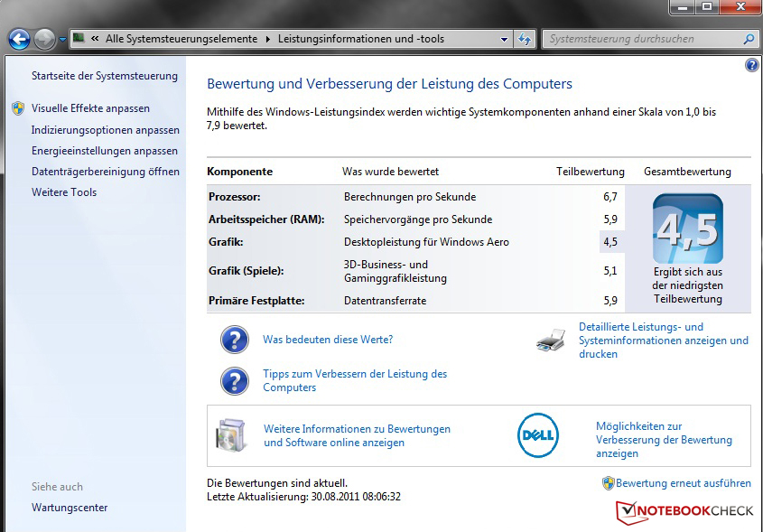Open 'Was bedeuten diese Werte?' link
The width and height of the screenshot is (763, 532).
coord(328,340)
